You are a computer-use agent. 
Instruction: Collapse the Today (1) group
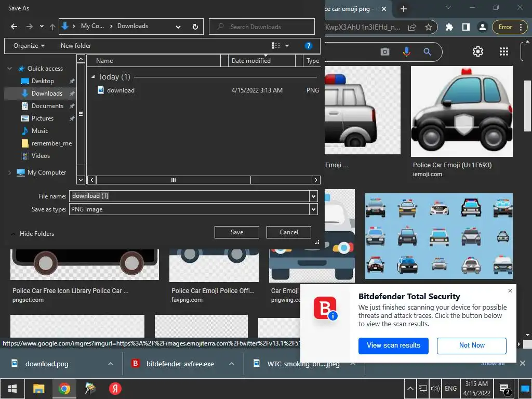[x=93, y=77]
